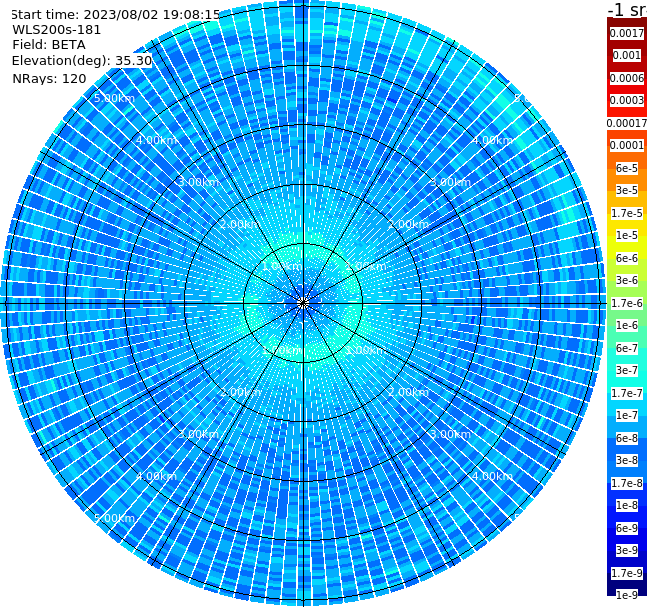
Task: Select the 1.7e-7 colorbar value
Action: click(627, 393)
